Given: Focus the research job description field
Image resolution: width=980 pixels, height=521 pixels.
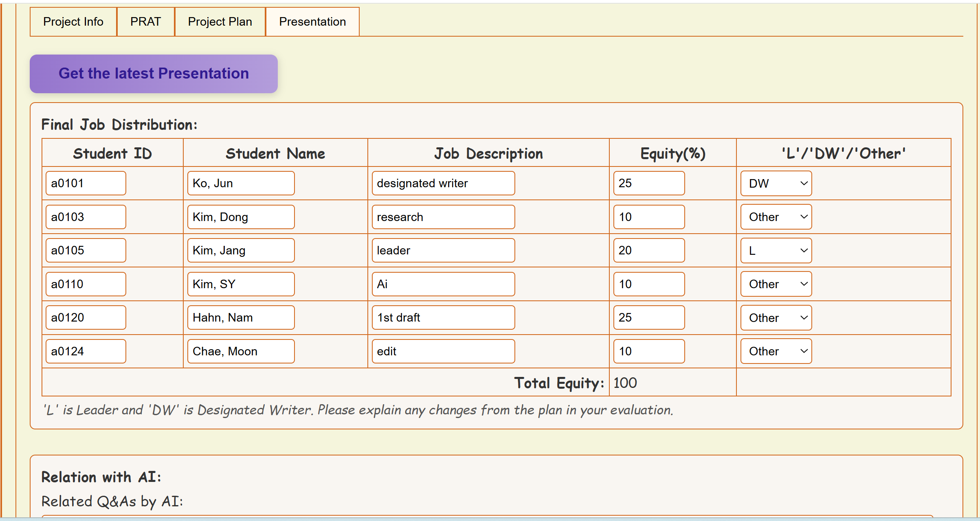Looking at the screenshot, I should (x=443, y=217).
